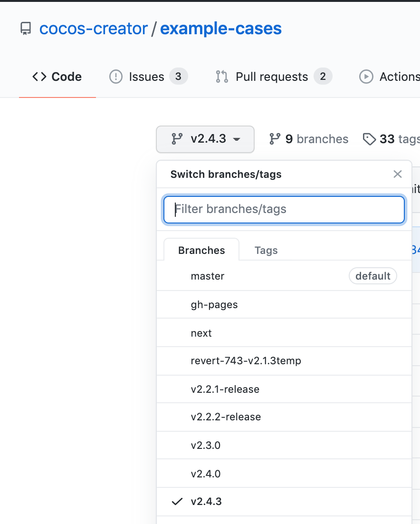The width and height of the screenshot is (420, 524).
Task: Click the Code tab brackets icon
Action: [39, 77]
